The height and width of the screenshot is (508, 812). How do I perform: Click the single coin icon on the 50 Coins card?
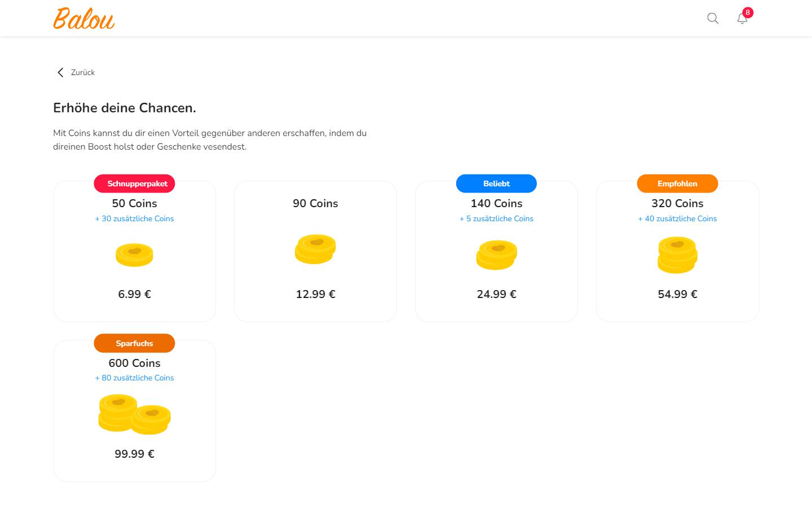(134, 255)
